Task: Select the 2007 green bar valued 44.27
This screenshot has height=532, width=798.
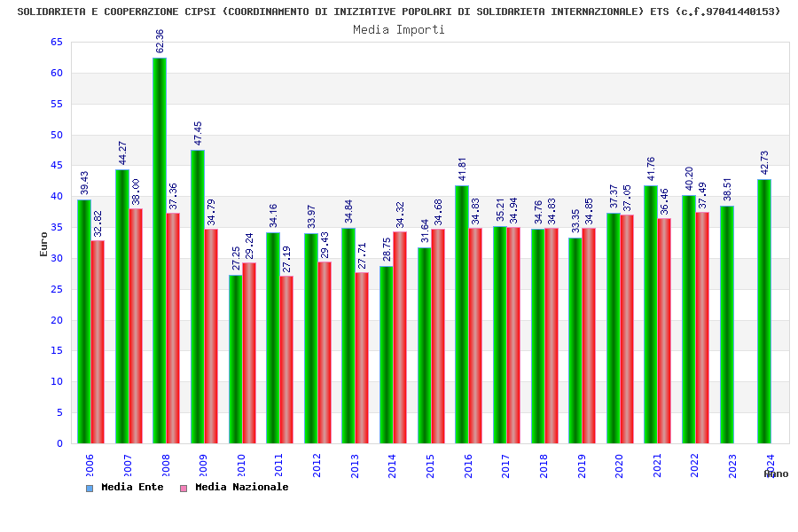Action: pos(122,307)
